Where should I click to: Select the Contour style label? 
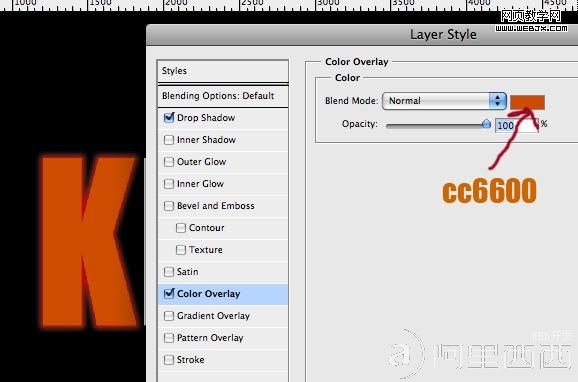pyautogui.click(x=207, y=228)
